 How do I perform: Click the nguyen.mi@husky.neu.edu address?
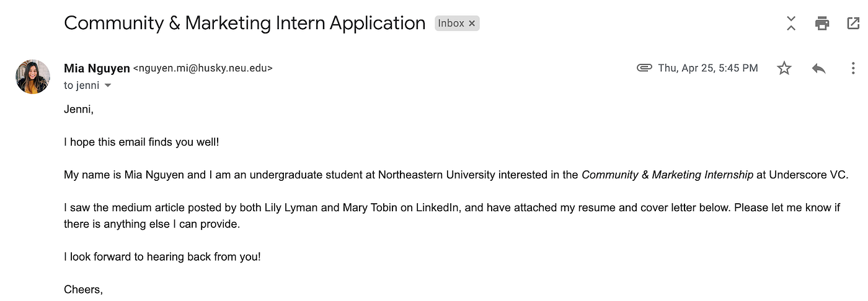tap(203, 69)
